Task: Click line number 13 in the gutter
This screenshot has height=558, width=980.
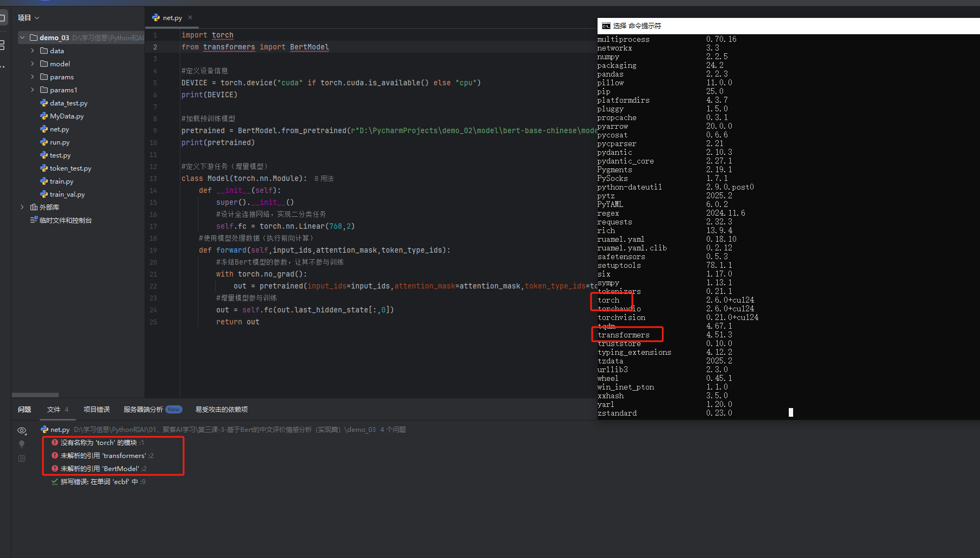Action: [153, 178]
